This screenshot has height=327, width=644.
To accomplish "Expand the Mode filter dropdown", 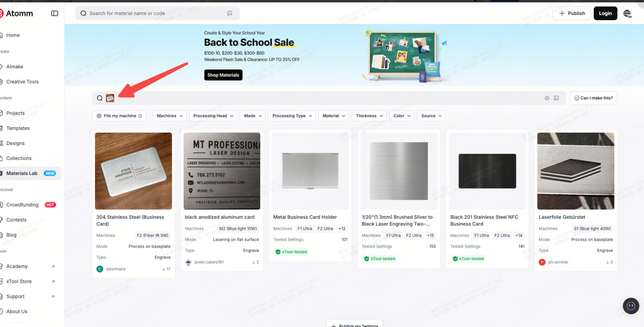I will (253, 116).
